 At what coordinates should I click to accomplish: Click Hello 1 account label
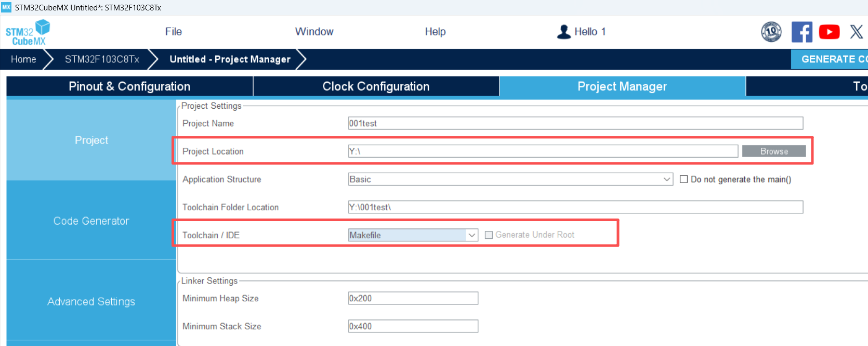coord(590,32)
